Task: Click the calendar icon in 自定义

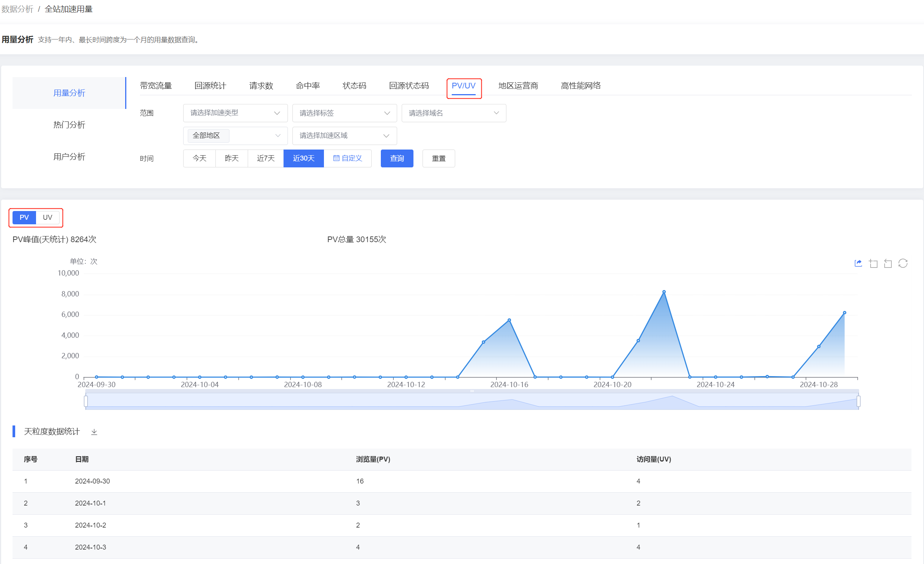Action: click(x=336, y=158)
